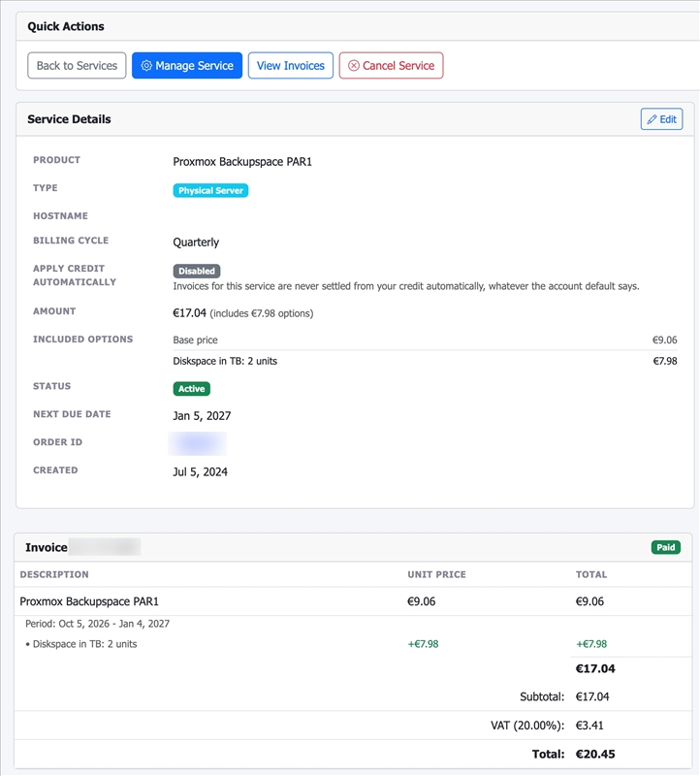
Task: Click the Active status badge
Action: 191,389
